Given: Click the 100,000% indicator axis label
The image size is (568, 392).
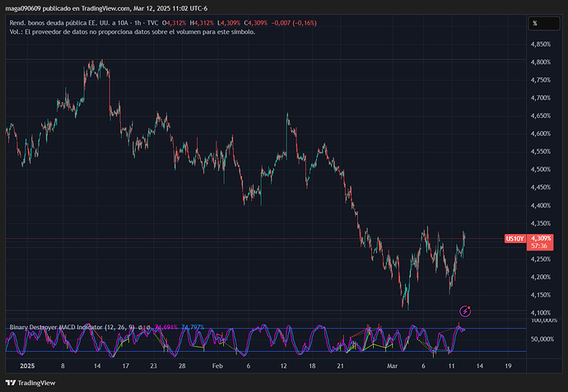Looking at the screenshot, I should [544, 320].
